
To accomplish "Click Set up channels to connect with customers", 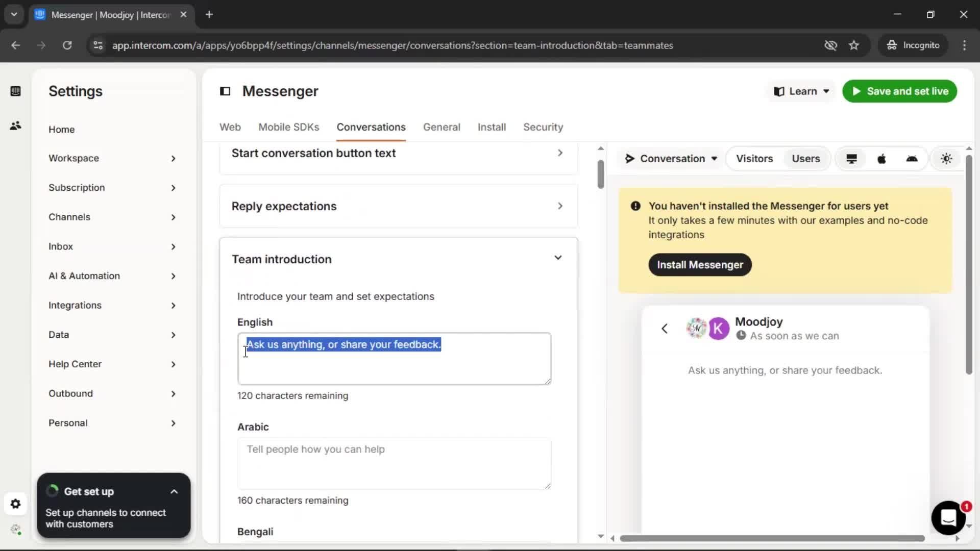I will click(105, 518).
